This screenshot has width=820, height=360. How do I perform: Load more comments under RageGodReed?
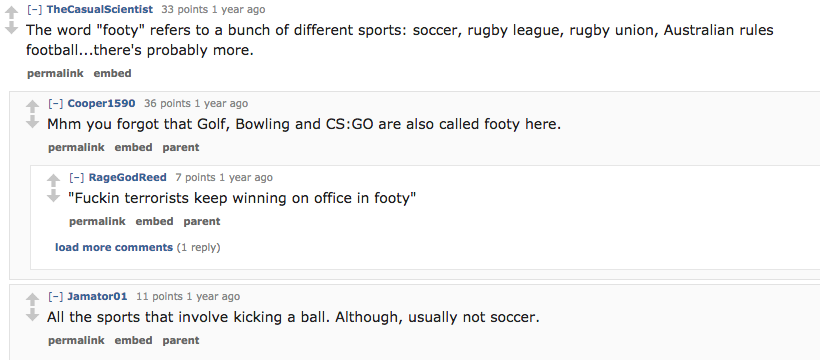click(114, 248)
